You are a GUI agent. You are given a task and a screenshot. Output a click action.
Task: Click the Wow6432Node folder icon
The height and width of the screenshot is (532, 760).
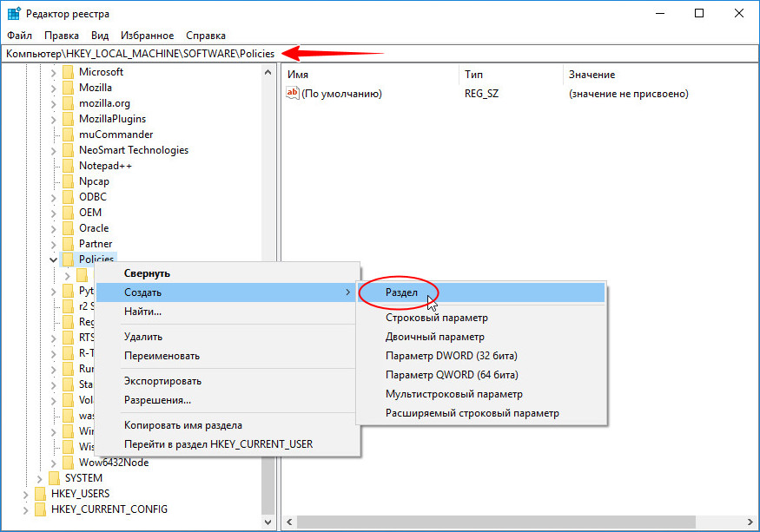coord(69,463)
